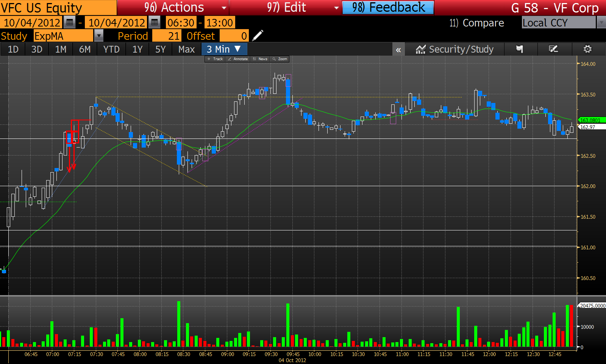Viewport: 606px width, 364px height.
Task: Open the Actions dropdown menu
Action: tap(173, 8)
